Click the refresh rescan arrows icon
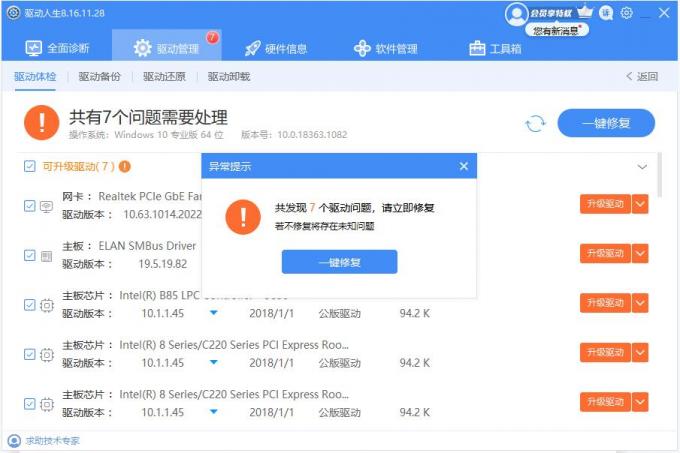Image resolution: width=680 pixels, height=453 pixels. [535, 124]
